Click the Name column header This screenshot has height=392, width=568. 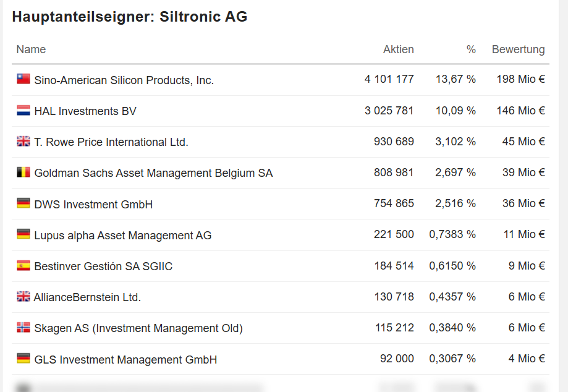coord(31,49)
